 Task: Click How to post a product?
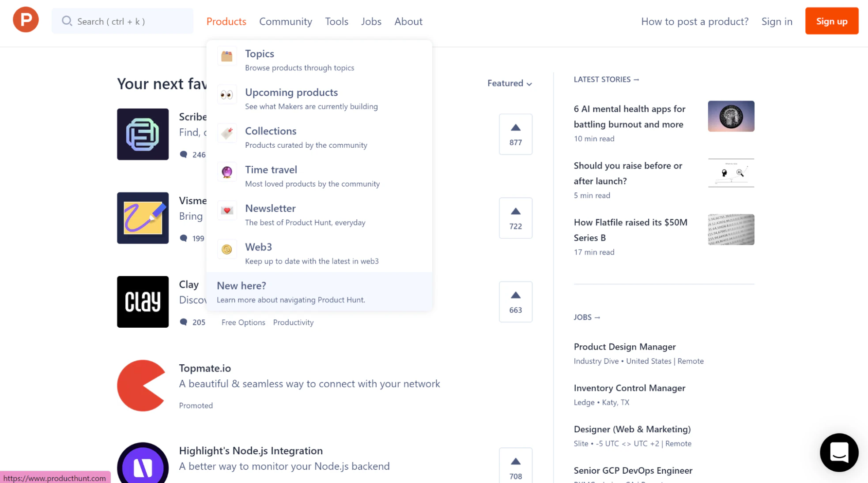694,21
